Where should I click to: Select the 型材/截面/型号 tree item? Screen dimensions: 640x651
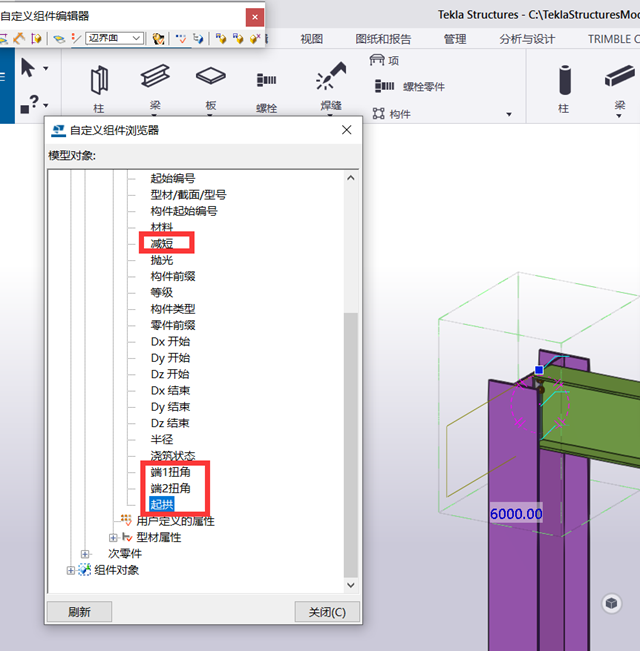click(x=188, y=195)
